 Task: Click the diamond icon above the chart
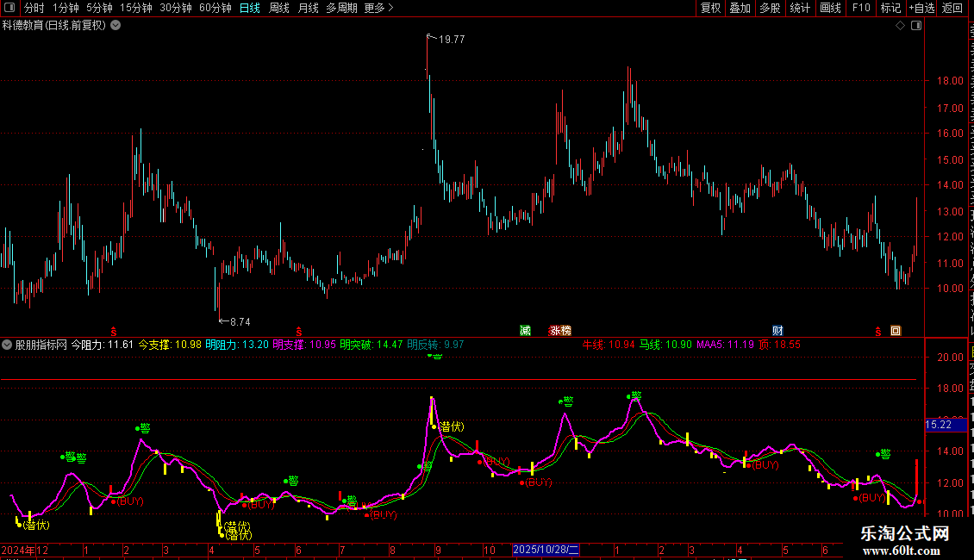[900, 26]
